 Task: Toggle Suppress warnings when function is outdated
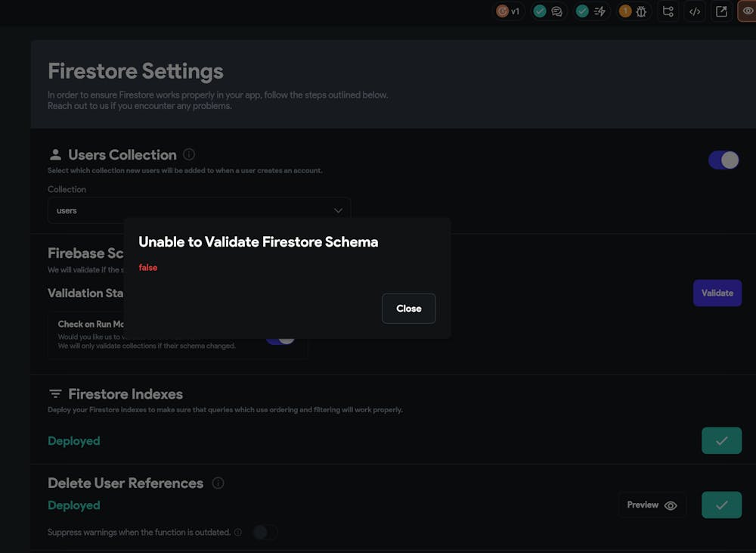tap(265, 532)
